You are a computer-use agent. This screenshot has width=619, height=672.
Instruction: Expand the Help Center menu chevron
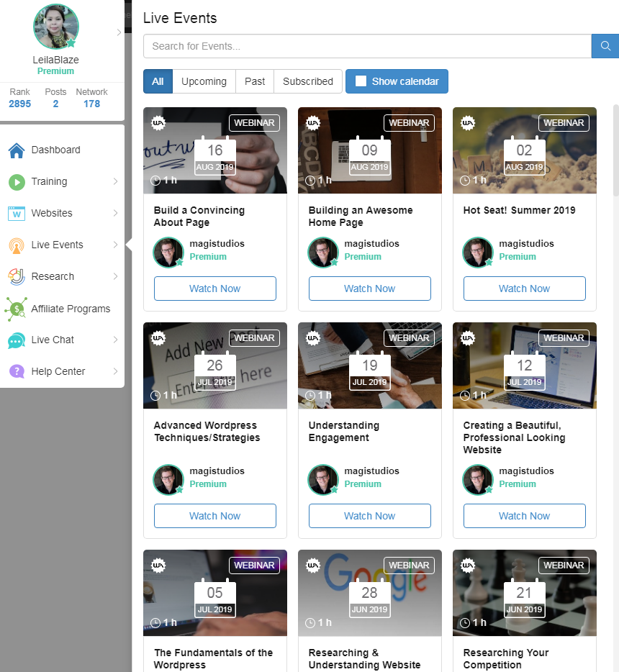115,371
